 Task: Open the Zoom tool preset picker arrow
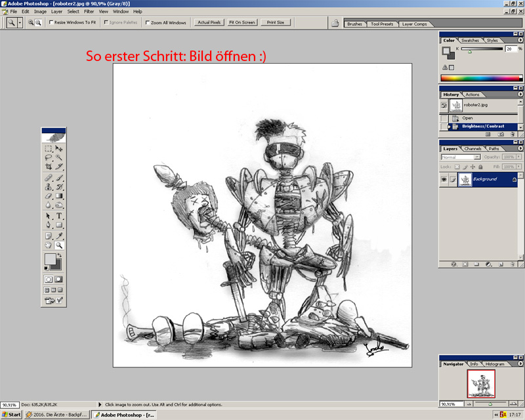[x=20, y=22]
